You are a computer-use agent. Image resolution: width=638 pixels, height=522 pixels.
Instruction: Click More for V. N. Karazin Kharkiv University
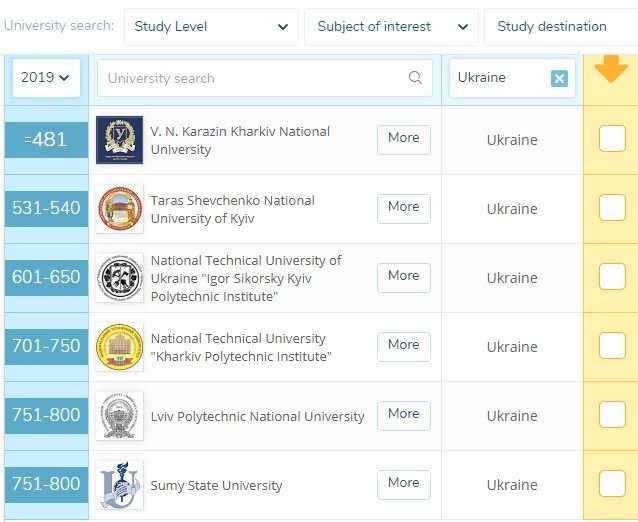[404, 140]
